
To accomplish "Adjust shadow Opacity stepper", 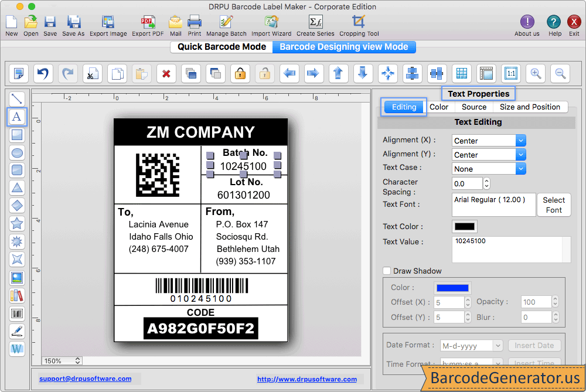I will tap(556, 302).
